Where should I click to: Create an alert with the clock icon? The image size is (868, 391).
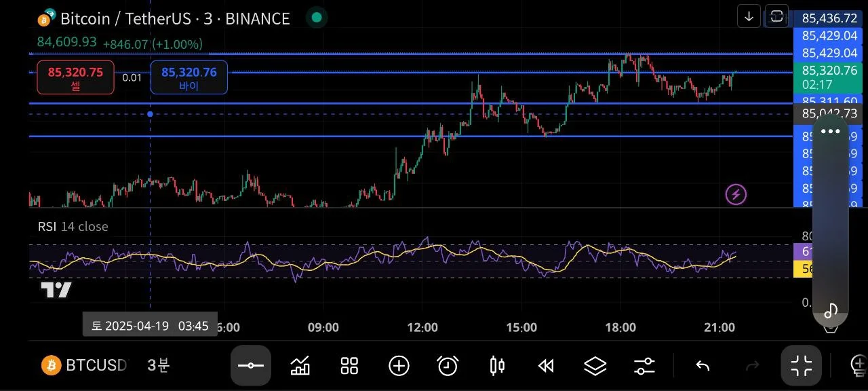coord(448,366)
